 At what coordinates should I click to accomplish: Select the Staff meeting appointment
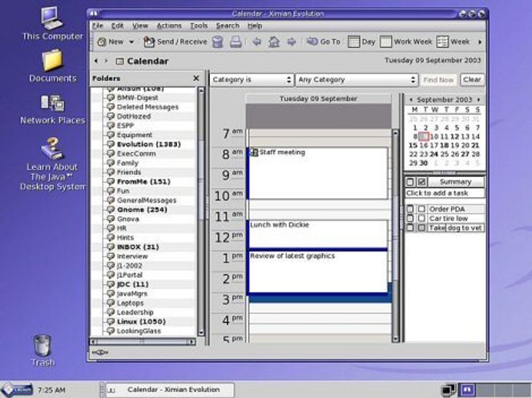(318, 173)
